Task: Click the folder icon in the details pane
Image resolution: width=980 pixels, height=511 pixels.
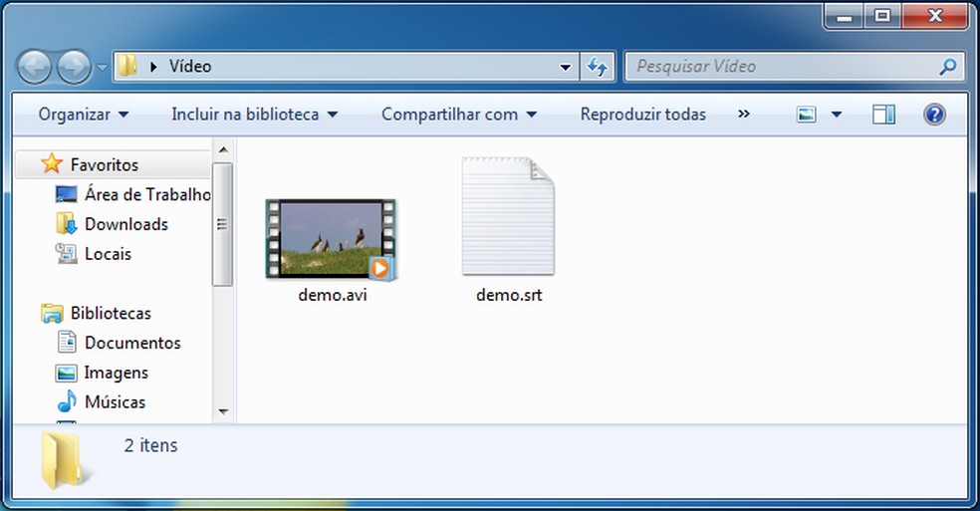Action: tap(63, 460)
